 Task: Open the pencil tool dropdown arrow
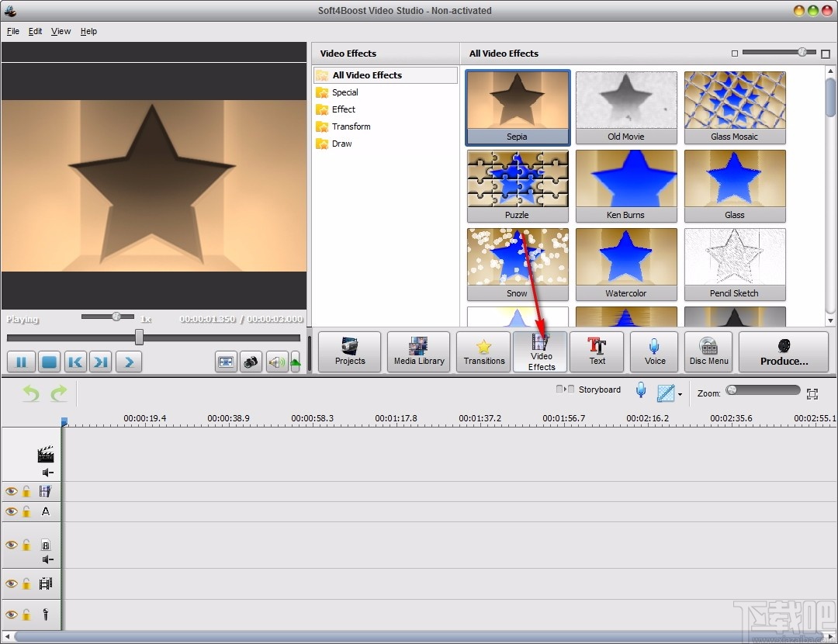[x=680, y=393]
